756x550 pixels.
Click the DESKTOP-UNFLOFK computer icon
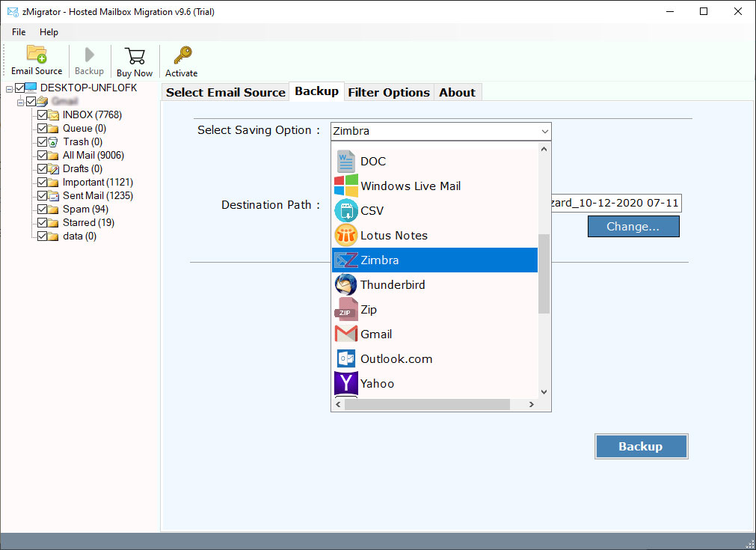coord(31,88)
